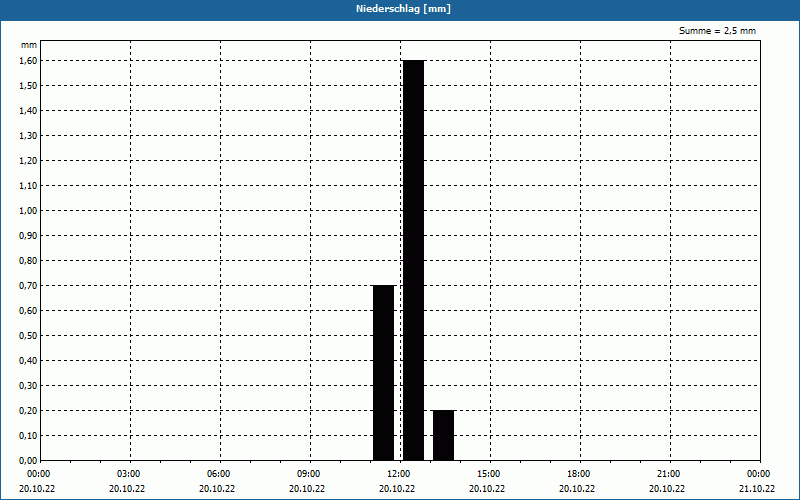Click the 0,80 y-axis value
Viewport: 800px width, 500px height.
[x=28, y=260]
